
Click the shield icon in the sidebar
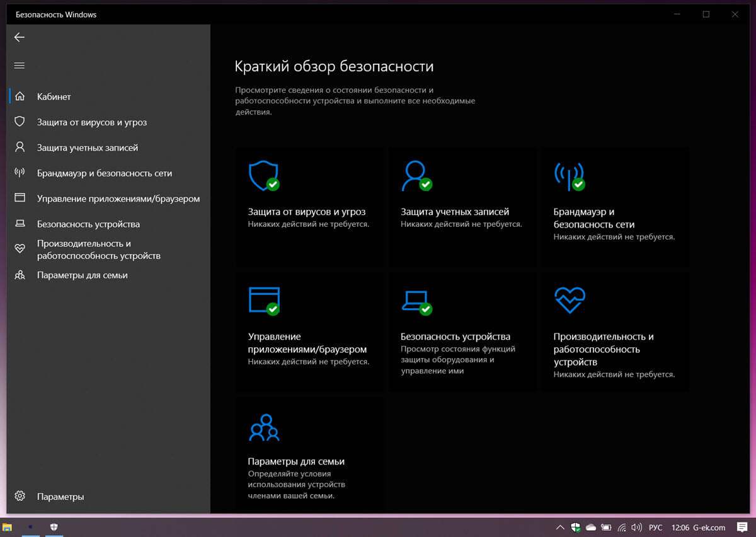pyautogui.click(x=20, y=122)
